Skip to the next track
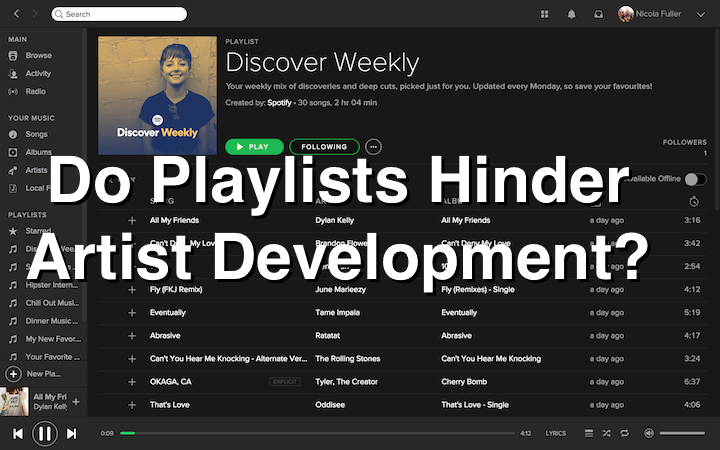The height and width of the screenshot is (450, 720). pyautogui.click(x=72, y=433)
